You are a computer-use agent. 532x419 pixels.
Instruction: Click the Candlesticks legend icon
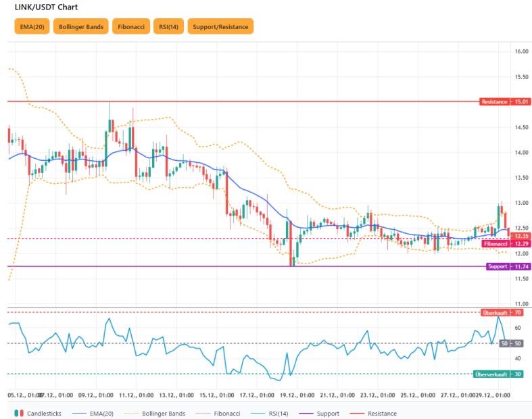[19, 413]
